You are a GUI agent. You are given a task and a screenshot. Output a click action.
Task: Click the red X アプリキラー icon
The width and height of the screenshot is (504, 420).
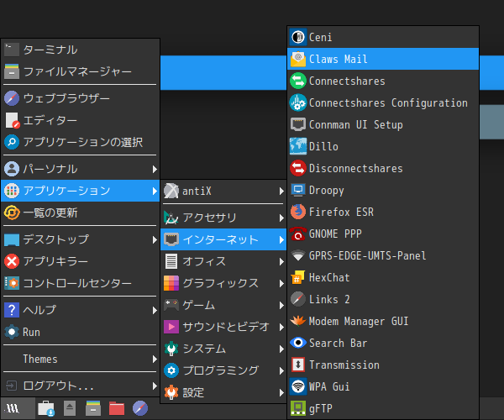coord(12,261)
